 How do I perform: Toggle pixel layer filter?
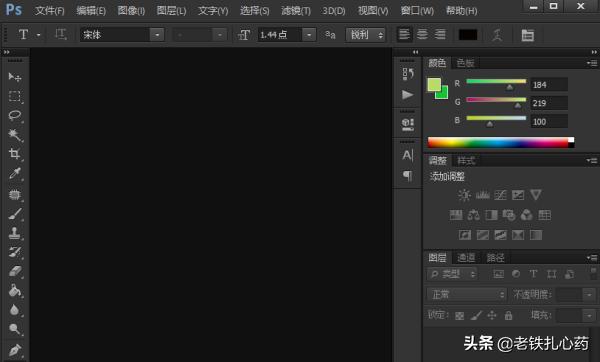[x=498, y=274]
